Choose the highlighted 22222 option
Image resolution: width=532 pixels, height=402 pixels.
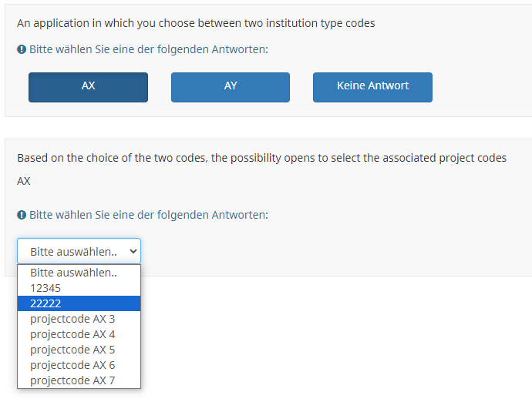pyautogui.click(x=45, y=303)
